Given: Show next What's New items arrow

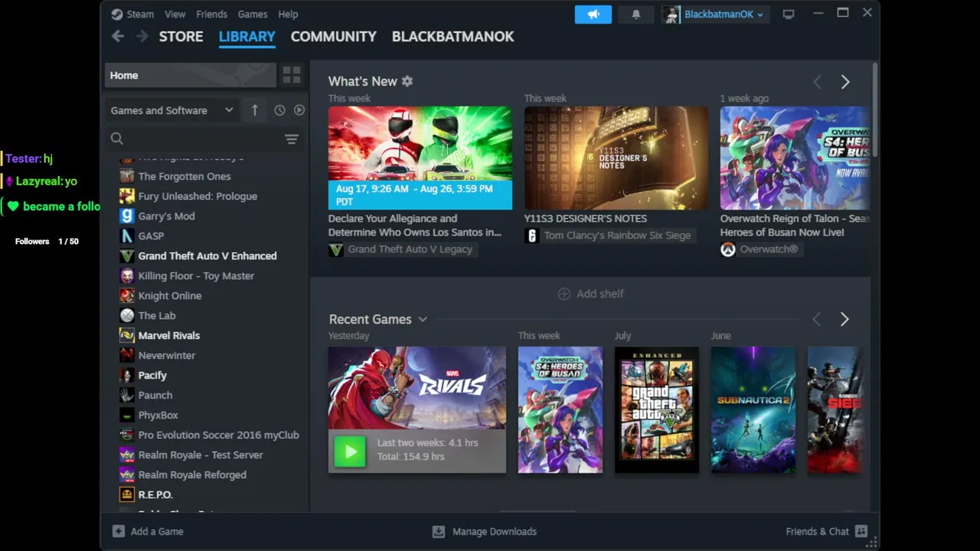Looking at the screenshot, I should pyautogui.click(x=845, y=82).
